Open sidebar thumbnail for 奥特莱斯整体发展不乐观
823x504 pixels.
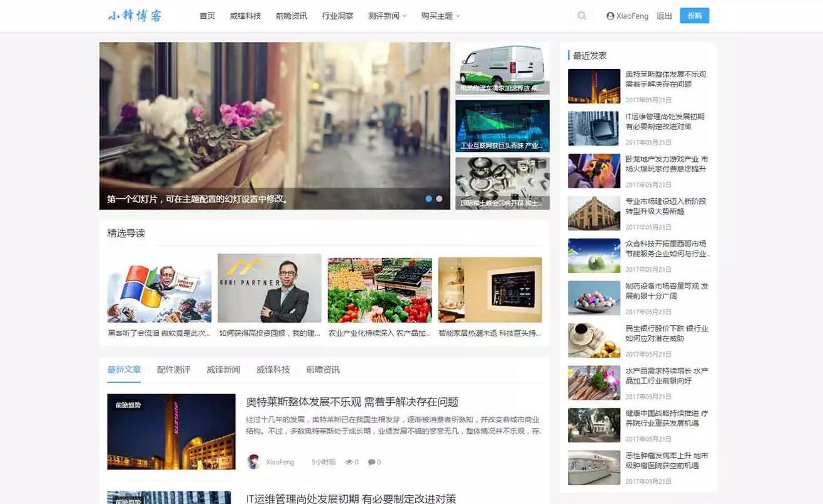pyautogui.click(x=594, y=86)
